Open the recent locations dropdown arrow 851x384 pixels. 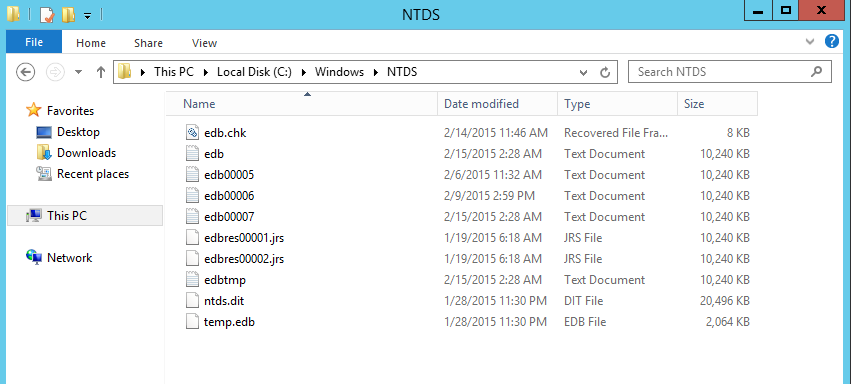coord(78,72)
